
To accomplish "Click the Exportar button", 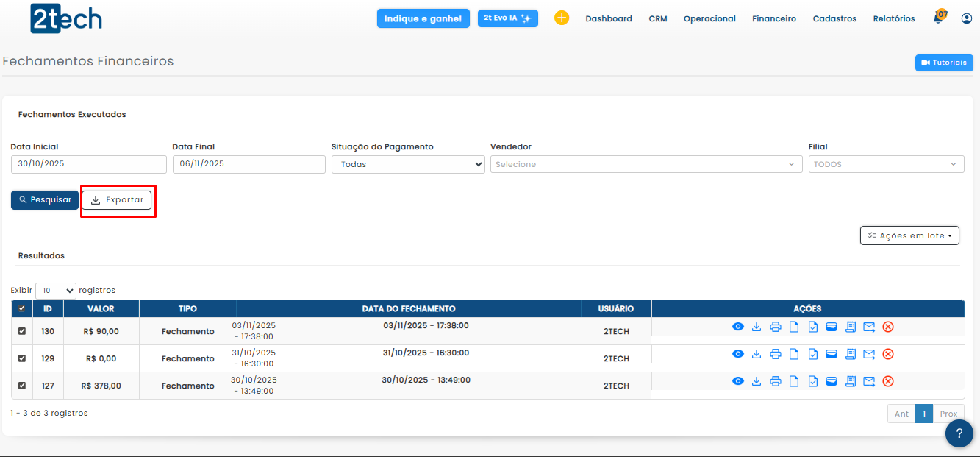I will click(117, 200).
